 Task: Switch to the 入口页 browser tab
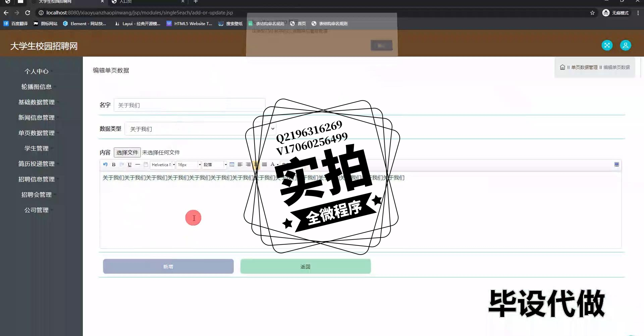click(x=148, y=2)
